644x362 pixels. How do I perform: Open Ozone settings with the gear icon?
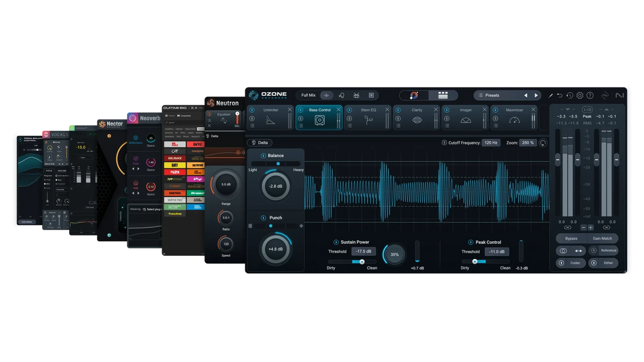580,95
